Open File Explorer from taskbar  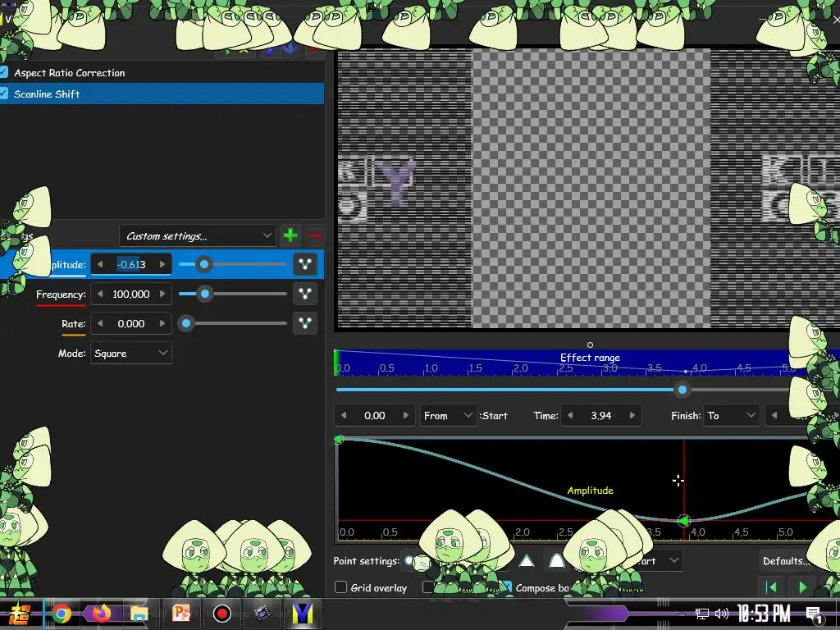(139, 614)
